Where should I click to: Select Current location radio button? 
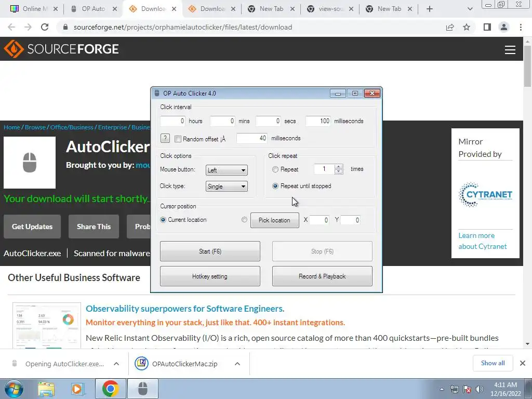coord(163,220)
